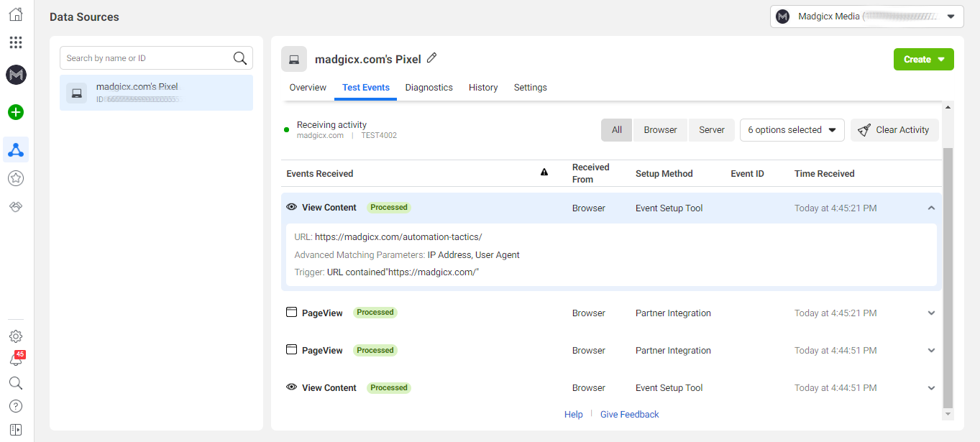Click the automation-tactics URL

398,237
